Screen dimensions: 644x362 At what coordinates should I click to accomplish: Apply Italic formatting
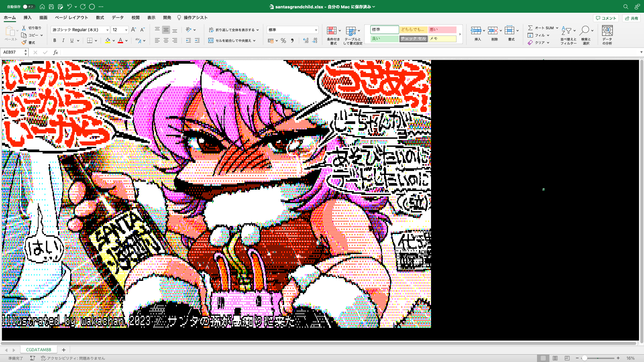[x=63, y=40]
